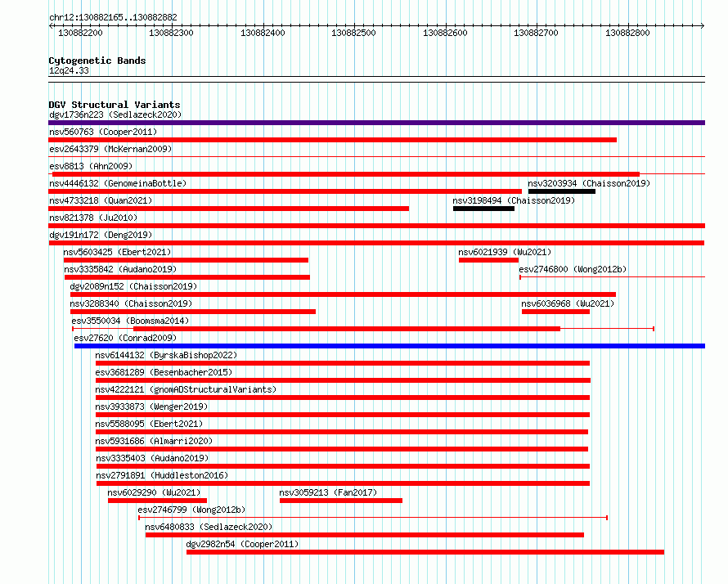Viewport: 728px width, 584px height.
Task: Open nsv821378 (Ju2010) variant label
Action: tap(93, 218)
